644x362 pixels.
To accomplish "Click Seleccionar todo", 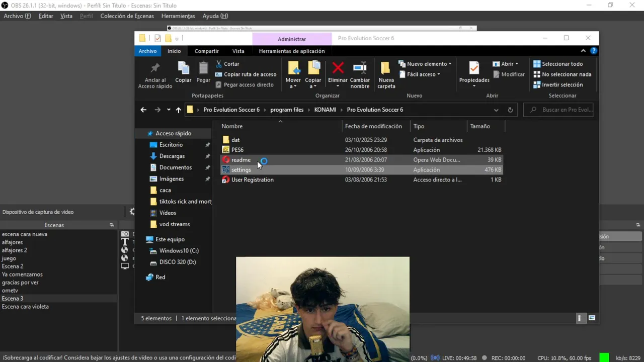I will [x=558, y=64].
